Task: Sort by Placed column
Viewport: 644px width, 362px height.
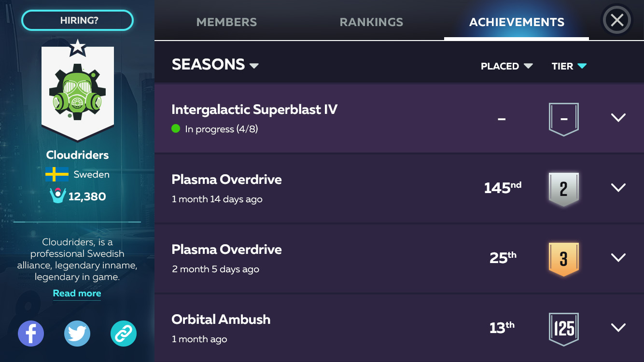Action: (x=506, y=66)
